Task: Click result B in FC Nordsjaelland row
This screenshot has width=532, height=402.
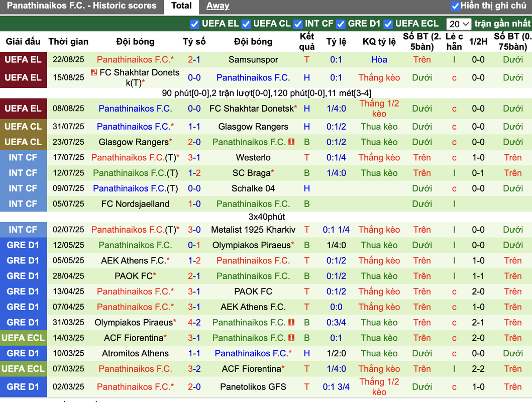Action: pos(307,204)
